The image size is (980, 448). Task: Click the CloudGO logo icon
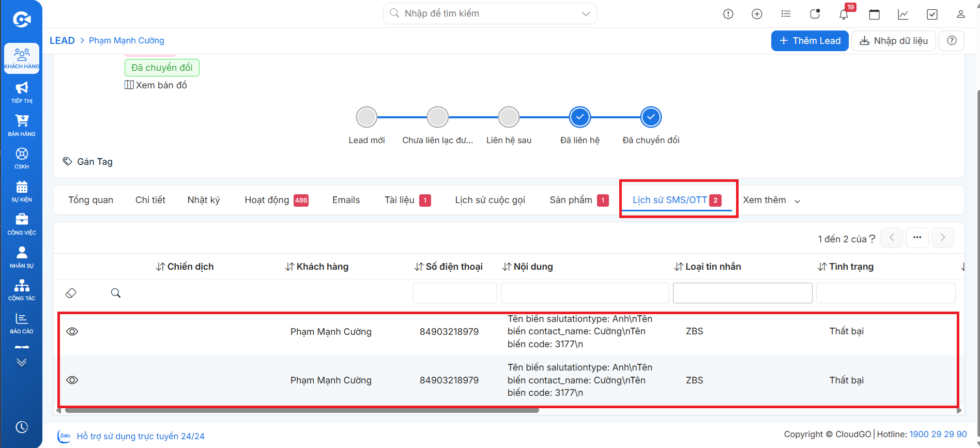coord(22,20)
